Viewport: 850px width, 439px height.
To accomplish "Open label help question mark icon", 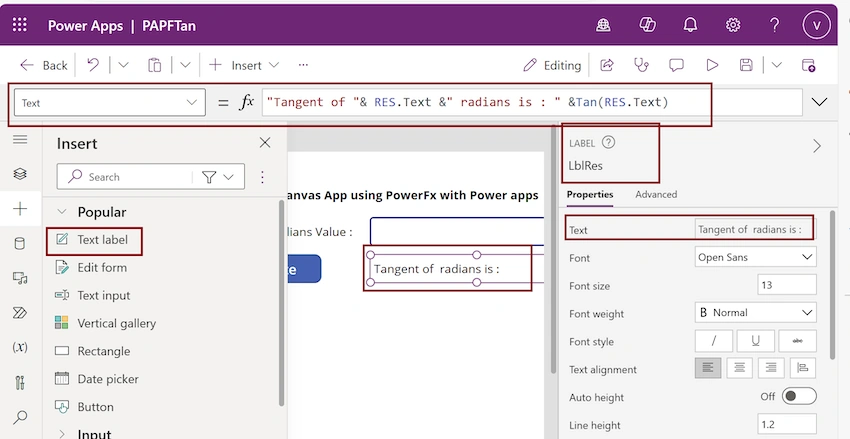I will click(609, 143).
